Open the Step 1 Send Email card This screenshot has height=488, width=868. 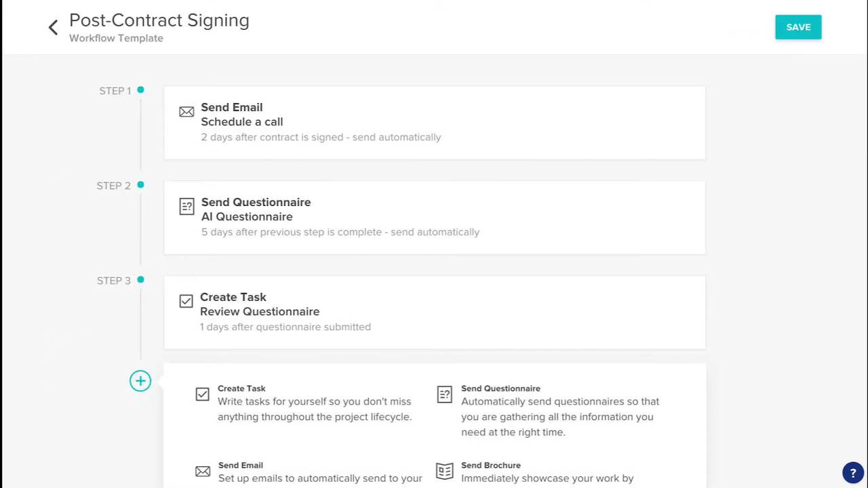(434, 123)
